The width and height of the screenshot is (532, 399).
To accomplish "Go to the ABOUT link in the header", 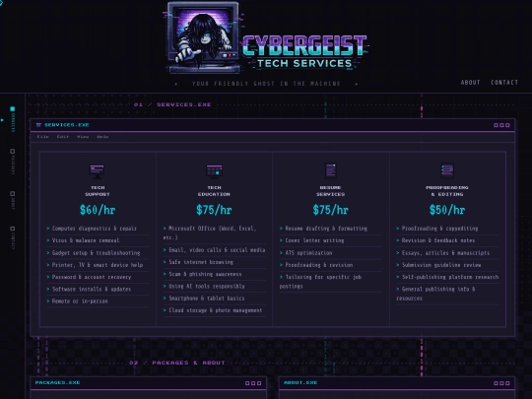I will 470,83.
